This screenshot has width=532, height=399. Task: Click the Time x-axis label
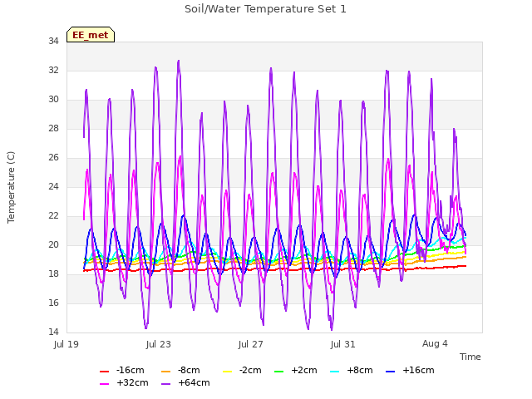click(470, 357)
